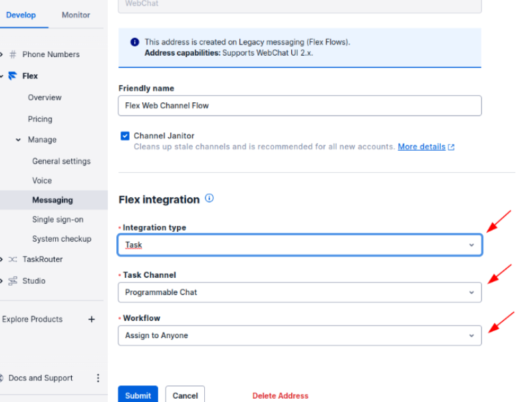The image size is (532, 402).
Task: Click external link icon beside More details
Action: [x=452, y=147]
